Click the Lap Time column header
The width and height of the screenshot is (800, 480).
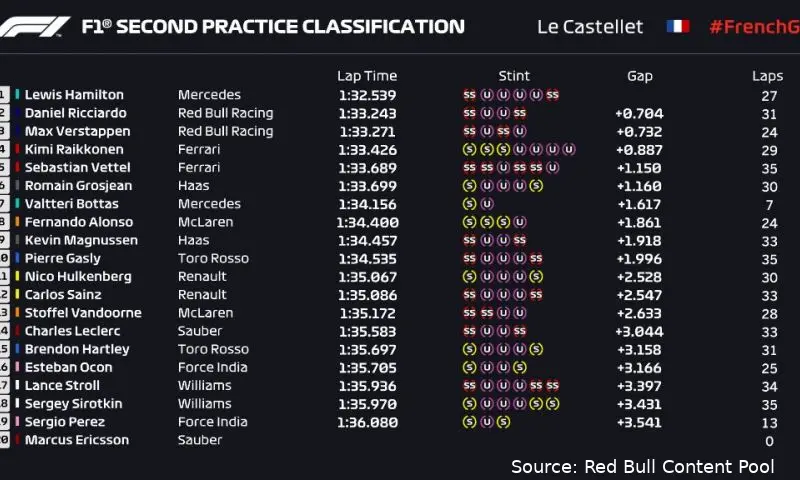[x=367, y=76]
